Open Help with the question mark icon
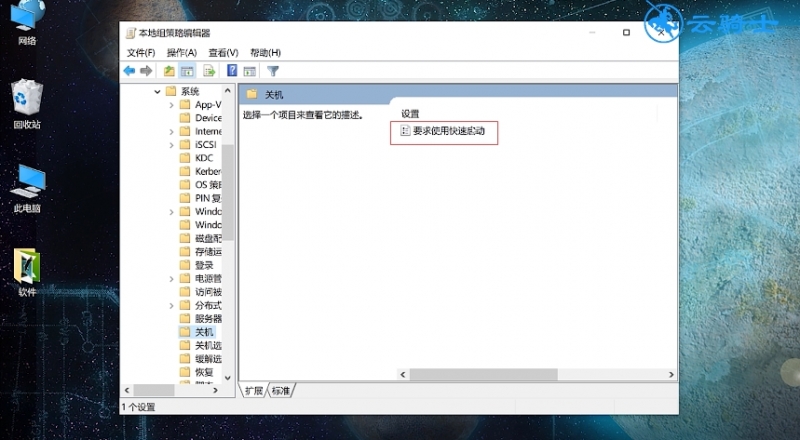 (232, 70)
